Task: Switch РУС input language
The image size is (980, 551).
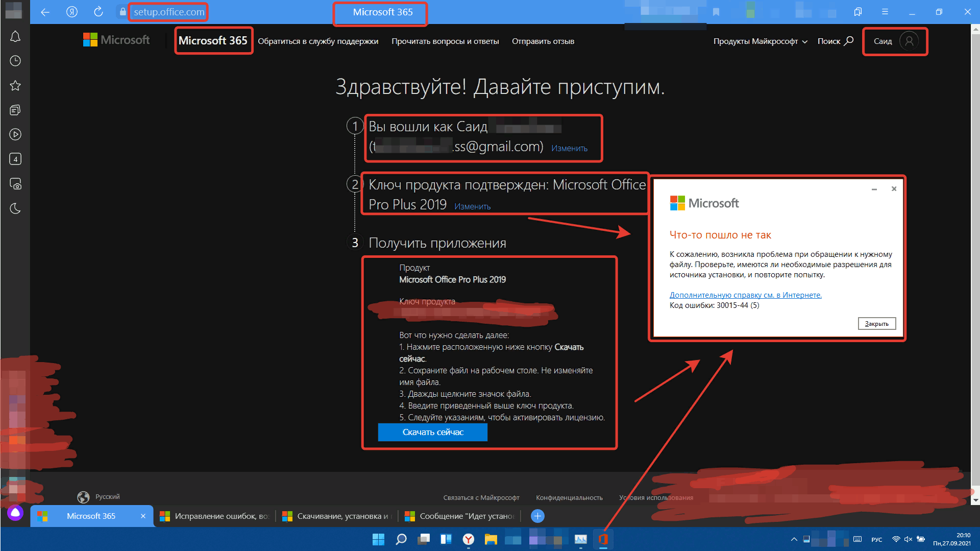Action: (877, 539)
